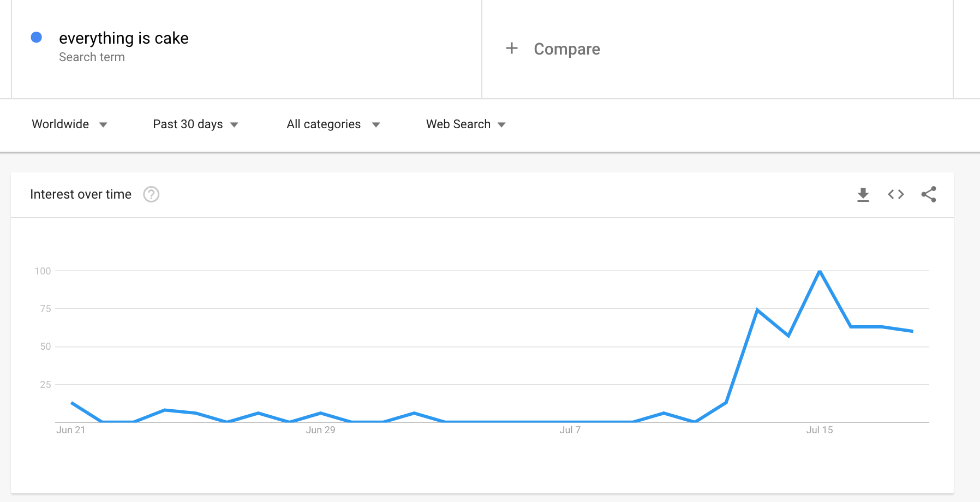Click the 100 value label on y-axis
Screen dimensions: 980x502
[43, 271]
